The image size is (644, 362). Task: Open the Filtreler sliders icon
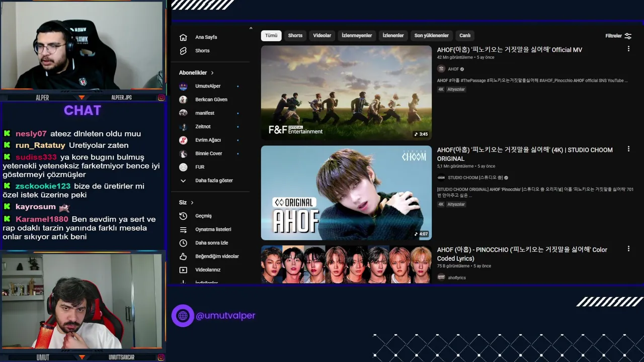628,36
